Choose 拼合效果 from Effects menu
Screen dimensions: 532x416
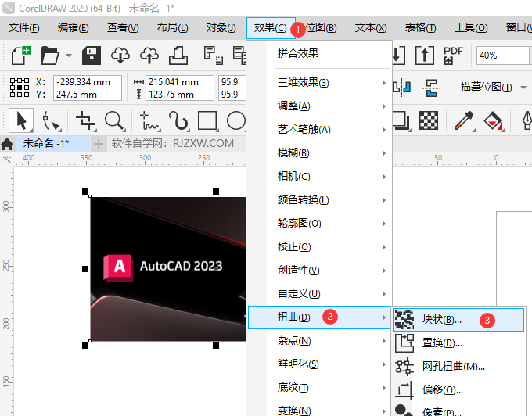click(319, 53)
